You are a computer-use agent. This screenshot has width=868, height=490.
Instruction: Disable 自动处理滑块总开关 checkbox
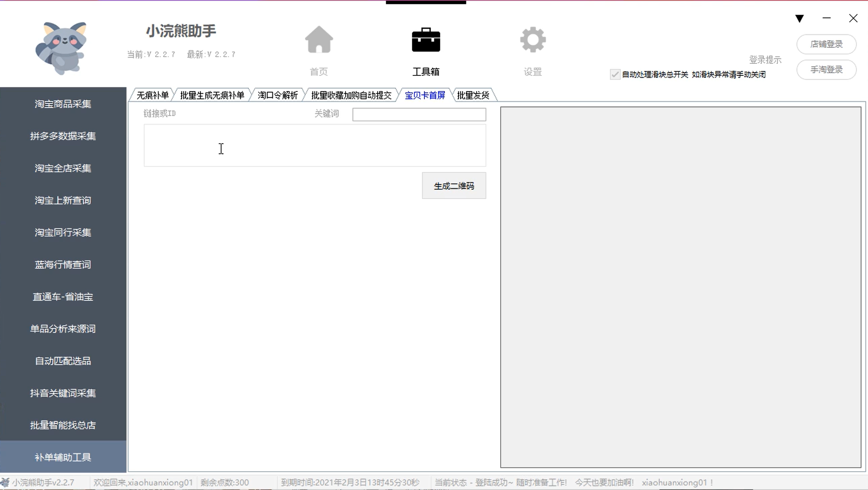(615, 75)
